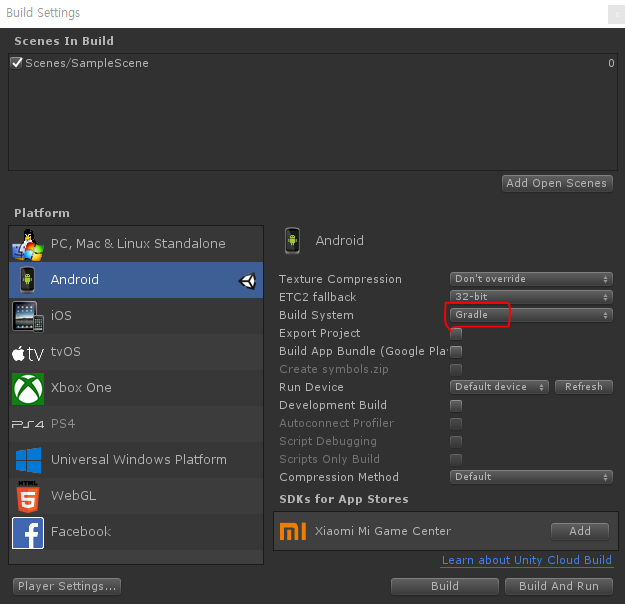This screenshot has width=625, height=604.
Task: Toggle the Scripts Only Build checkbox
Action: (x=456, y=459)
